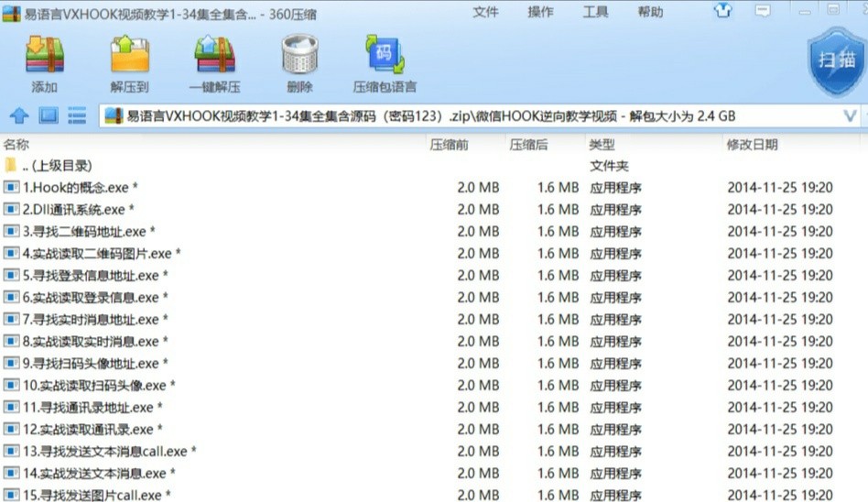Open the 工具 menu
This screenshot has width=868, height=502.
[596, 12]
